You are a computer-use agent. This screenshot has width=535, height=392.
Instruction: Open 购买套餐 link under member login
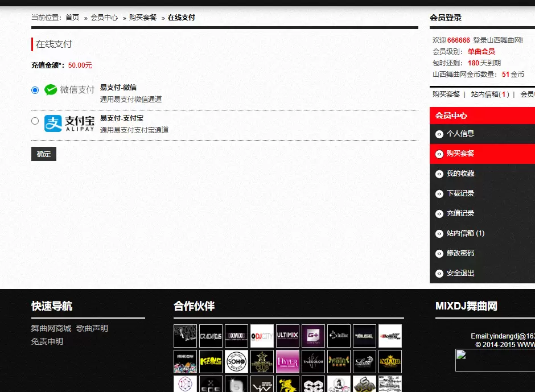coord(446,94)
